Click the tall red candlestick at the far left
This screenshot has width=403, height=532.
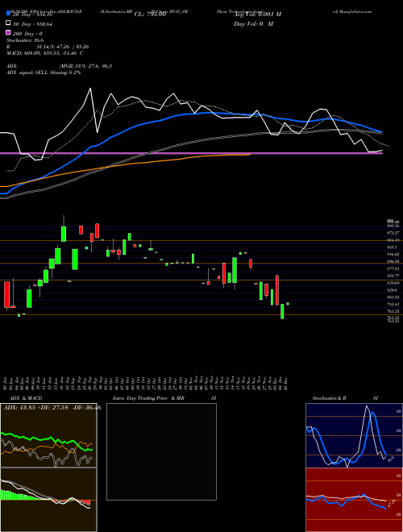pyautogui.click(x=6, y=294)
